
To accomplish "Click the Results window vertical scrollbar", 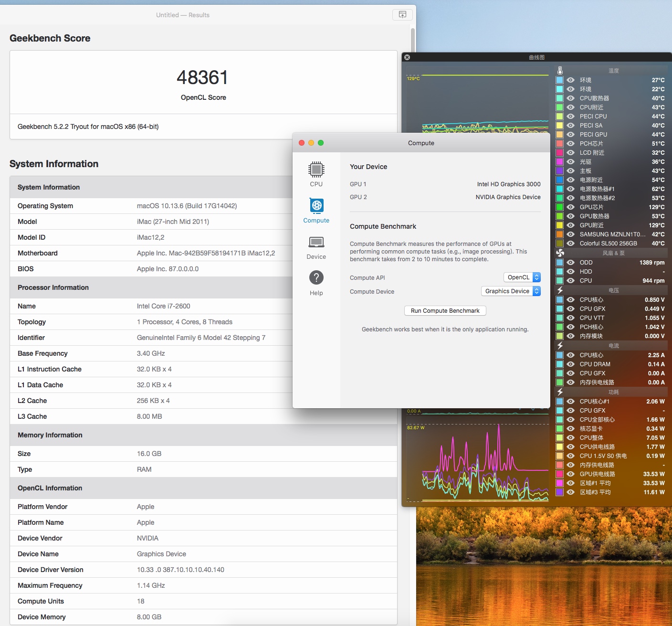I will coord(412,43).
